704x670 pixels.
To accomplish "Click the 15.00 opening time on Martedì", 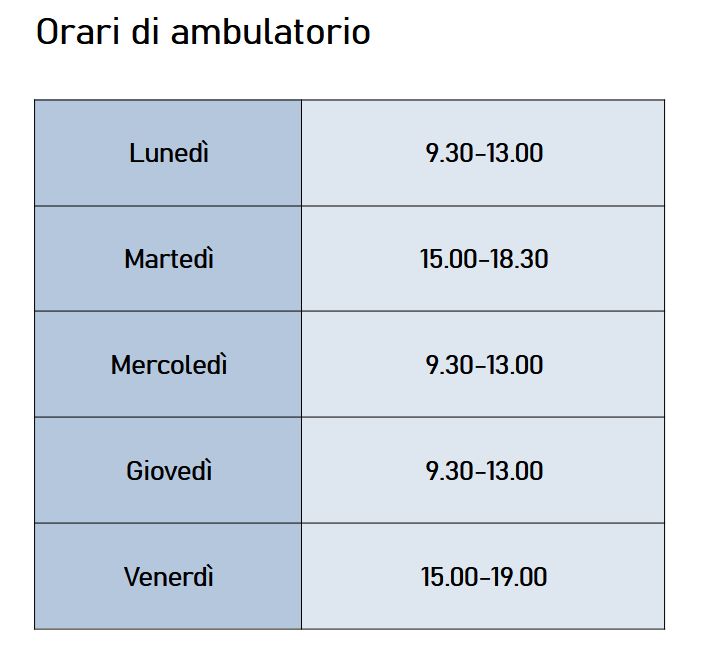I will pos(448,259).
